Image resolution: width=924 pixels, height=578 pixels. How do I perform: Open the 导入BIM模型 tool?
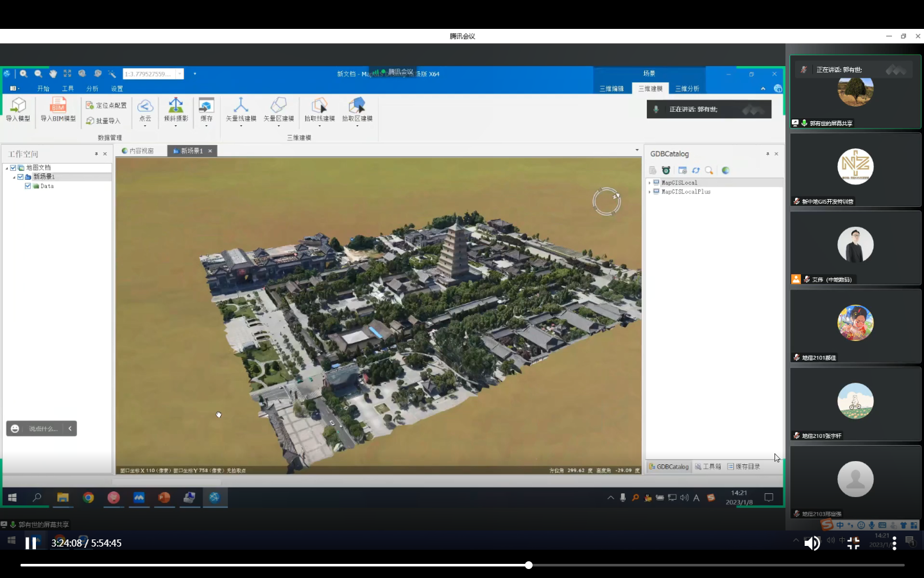coord(58,109)
